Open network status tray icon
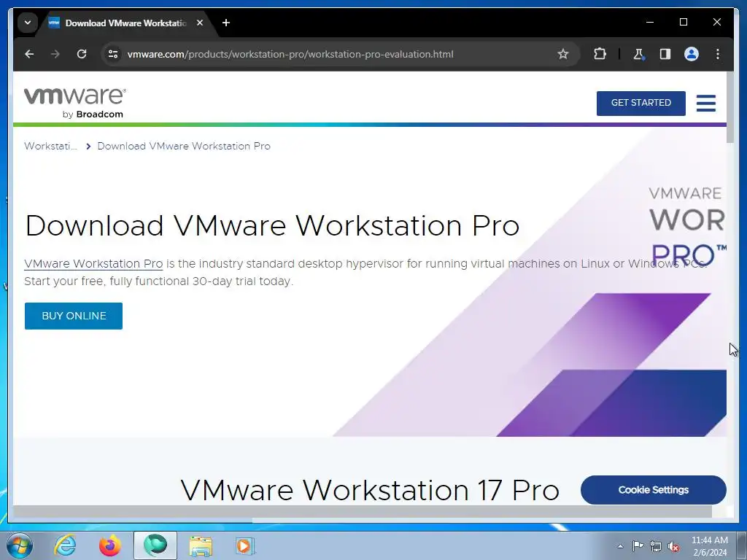747x560 pixels. point(656,546)
